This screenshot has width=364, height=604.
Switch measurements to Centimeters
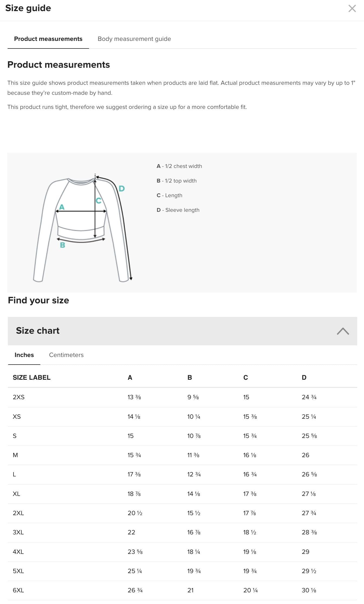pyautogui.click(x=66, y=355)
